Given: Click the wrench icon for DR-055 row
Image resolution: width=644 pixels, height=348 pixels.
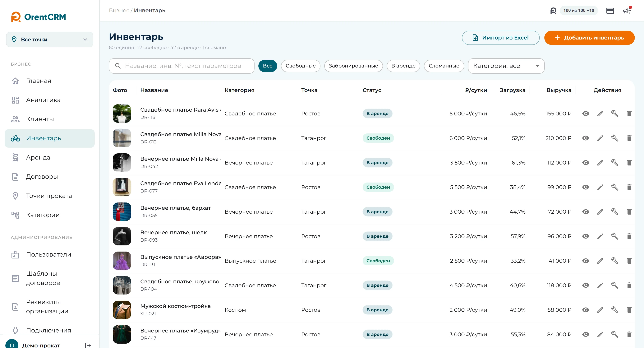Looking at the screenshot, I should pyautogui.click(x=614, y=211).
